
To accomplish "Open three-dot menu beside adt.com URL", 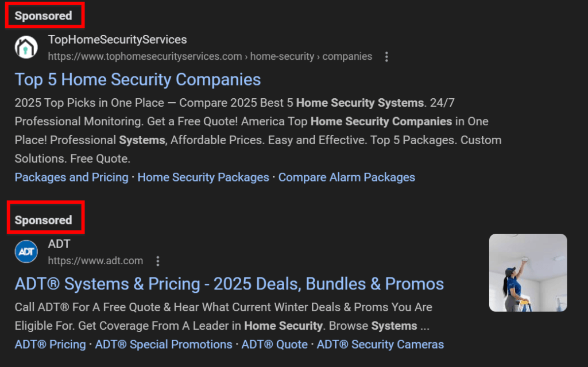I will [158, 261].
